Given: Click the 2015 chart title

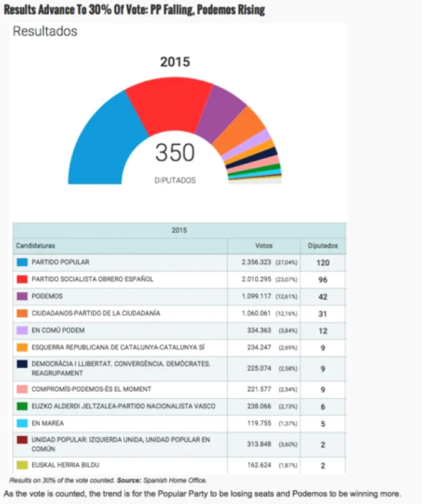Looking at the screenshot, I should tap(175, 62).
